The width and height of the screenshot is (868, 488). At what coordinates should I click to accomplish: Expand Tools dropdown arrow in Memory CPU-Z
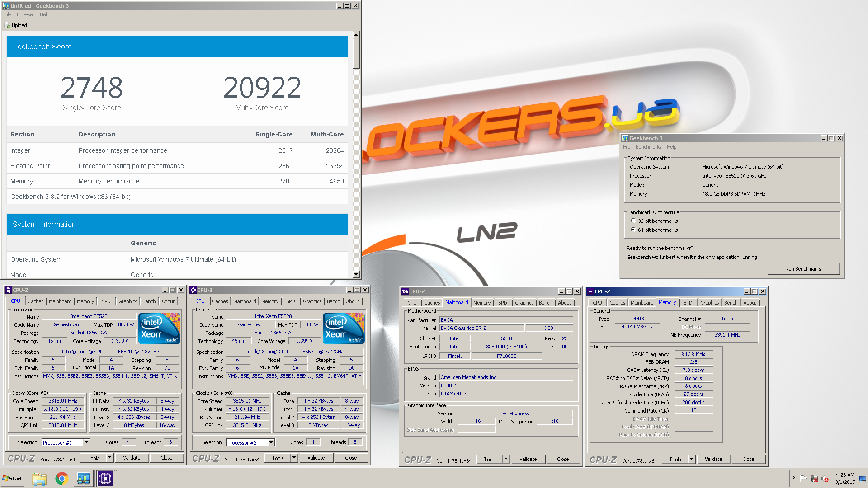[691, 459]
